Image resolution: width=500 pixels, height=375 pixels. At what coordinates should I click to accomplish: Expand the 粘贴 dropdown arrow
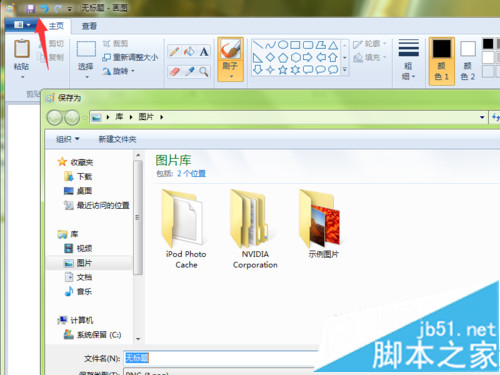click(22, 77)
